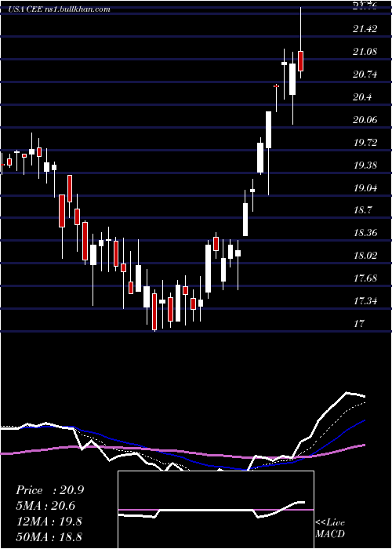Click the 18.36 price axis label
The height and width of the screenshot is (549, 392).
[x=365, y=234]
